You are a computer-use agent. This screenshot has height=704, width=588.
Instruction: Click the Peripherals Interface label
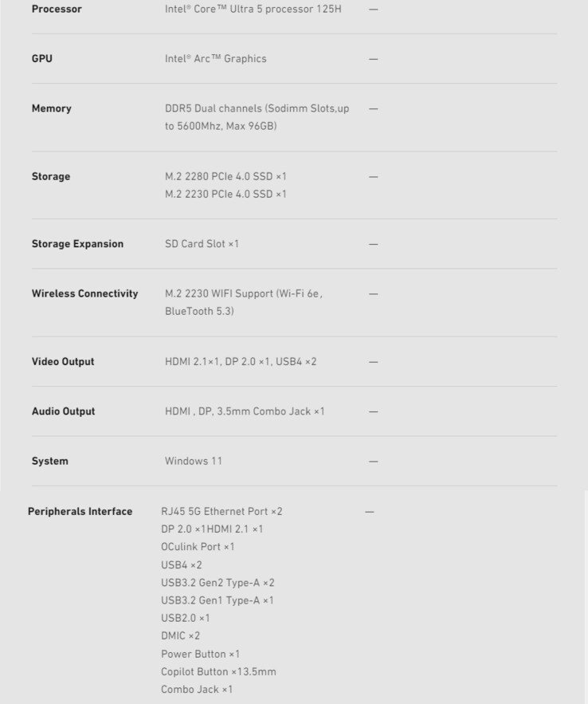pyautogui.click(x=80, y=511)
